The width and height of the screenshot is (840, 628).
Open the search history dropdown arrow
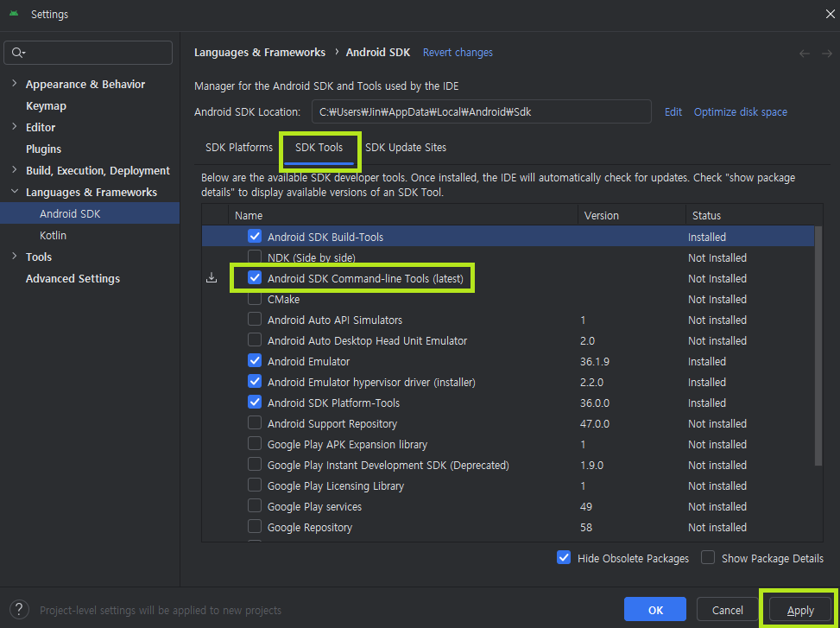click(x=24, y=53)
